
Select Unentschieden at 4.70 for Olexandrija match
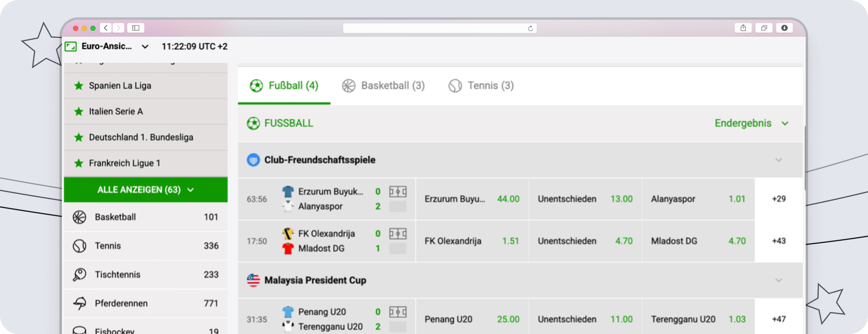tap(585, 241)
